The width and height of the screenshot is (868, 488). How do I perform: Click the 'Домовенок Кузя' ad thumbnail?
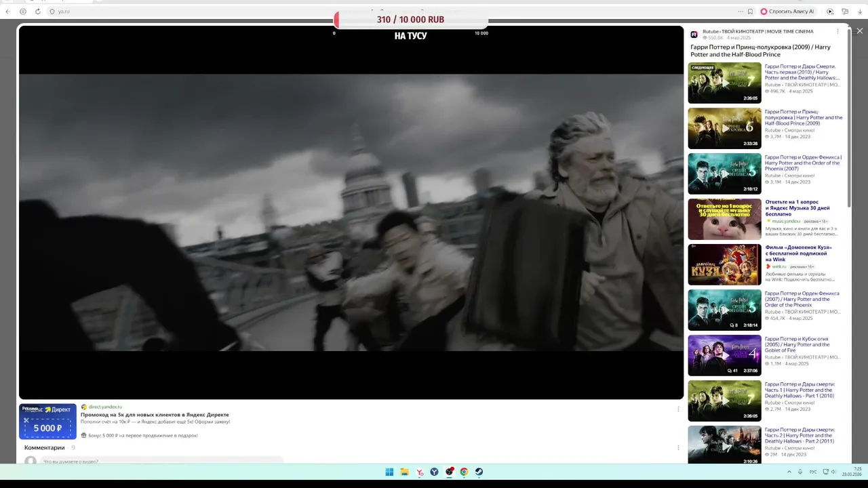724,264
